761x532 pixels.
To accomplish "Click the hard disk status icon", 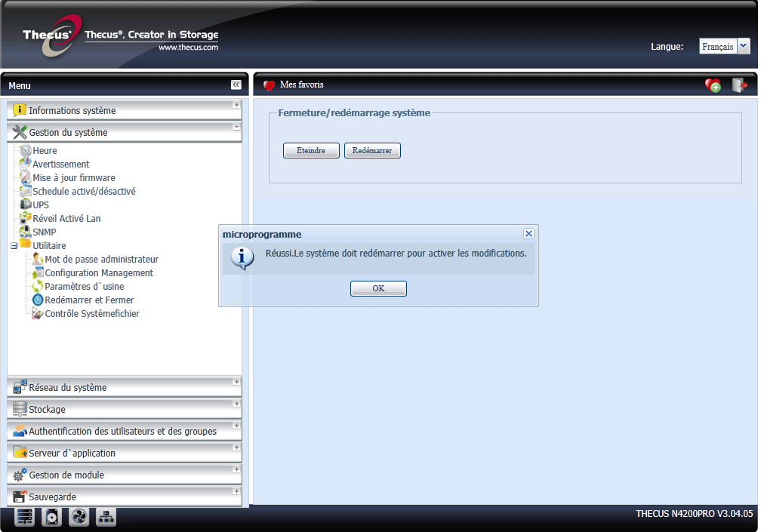I will click(x=52, y=517).
